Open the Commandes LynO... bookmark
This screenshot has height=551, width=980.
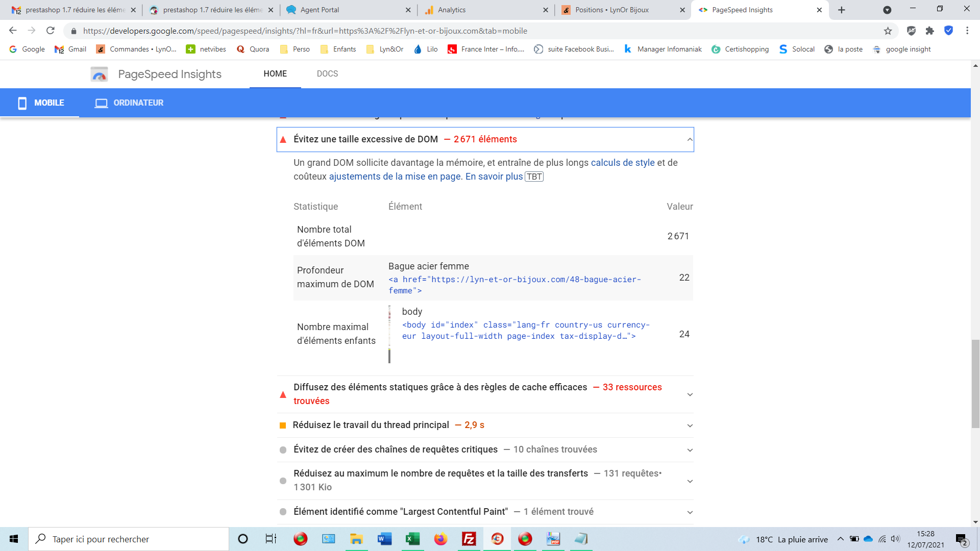(137, 49)
